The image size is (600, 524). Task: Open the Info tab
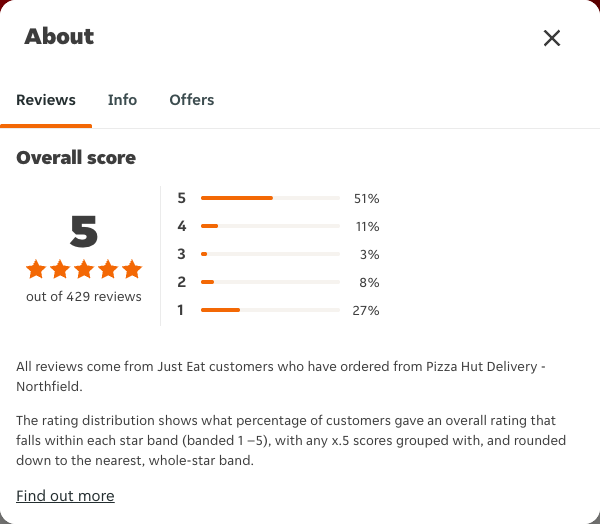[x=122, y=100]
